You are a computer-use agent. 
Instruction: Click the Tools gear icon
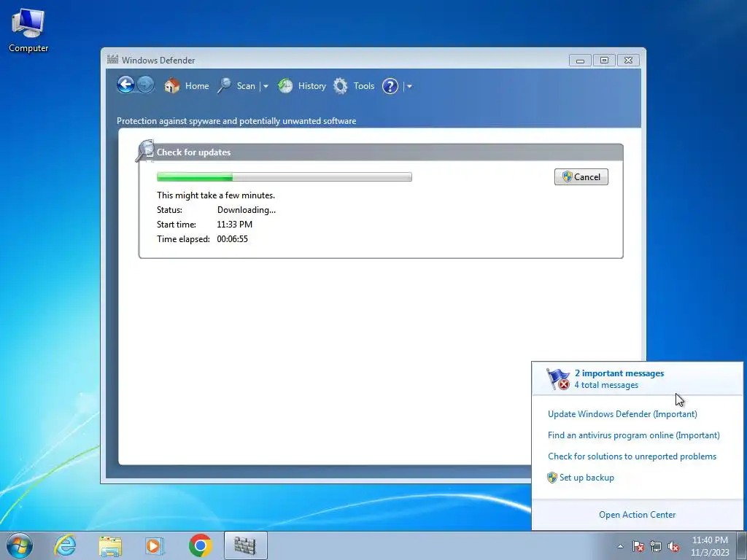(x=340, y=86)
